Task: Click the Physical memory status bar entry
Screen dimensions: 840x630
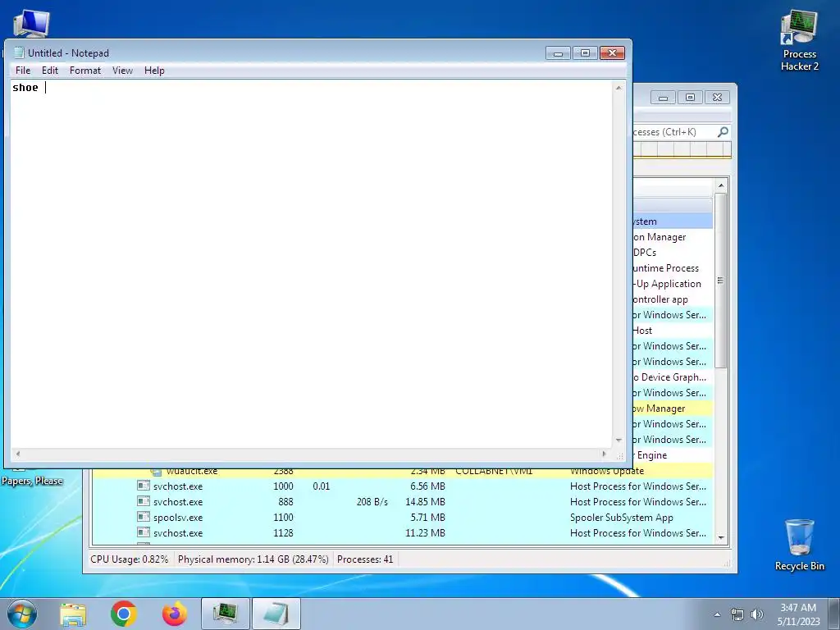Action: click(253, 559)
